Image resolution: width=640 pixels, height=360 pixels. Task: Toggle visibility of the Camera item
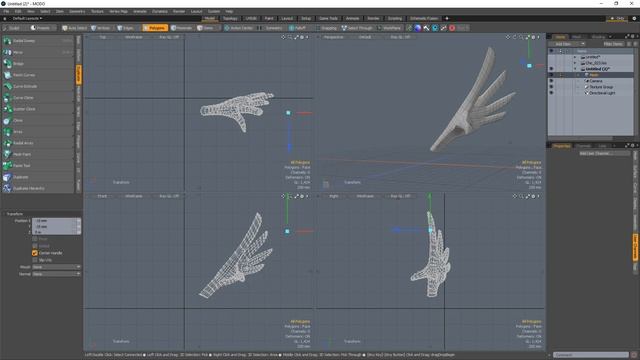pyautogui.click(x=551, y=81)
